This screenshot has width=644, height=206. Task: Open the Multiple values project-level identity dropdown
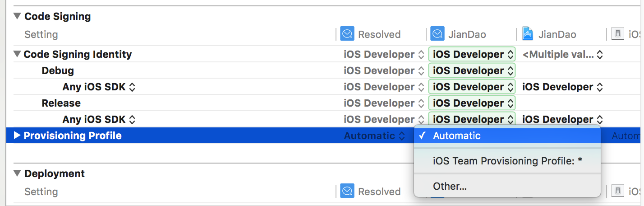562,55
